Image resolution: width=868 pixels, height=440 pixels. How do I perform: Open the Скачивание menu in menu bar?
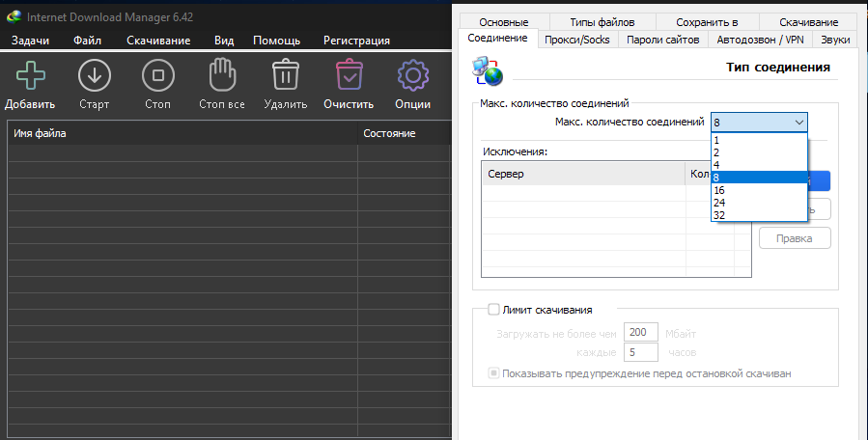click(x=158, y=41)
